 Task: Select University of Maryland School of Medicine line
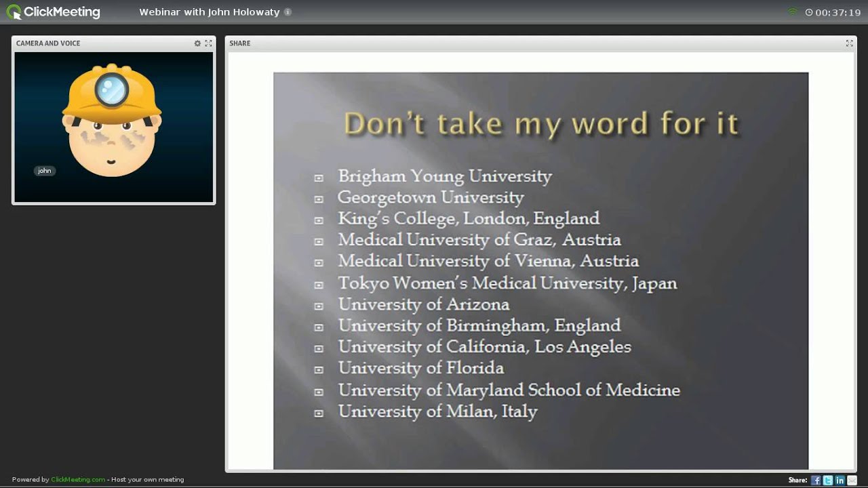pyautogui.click(x=509, y=390)
